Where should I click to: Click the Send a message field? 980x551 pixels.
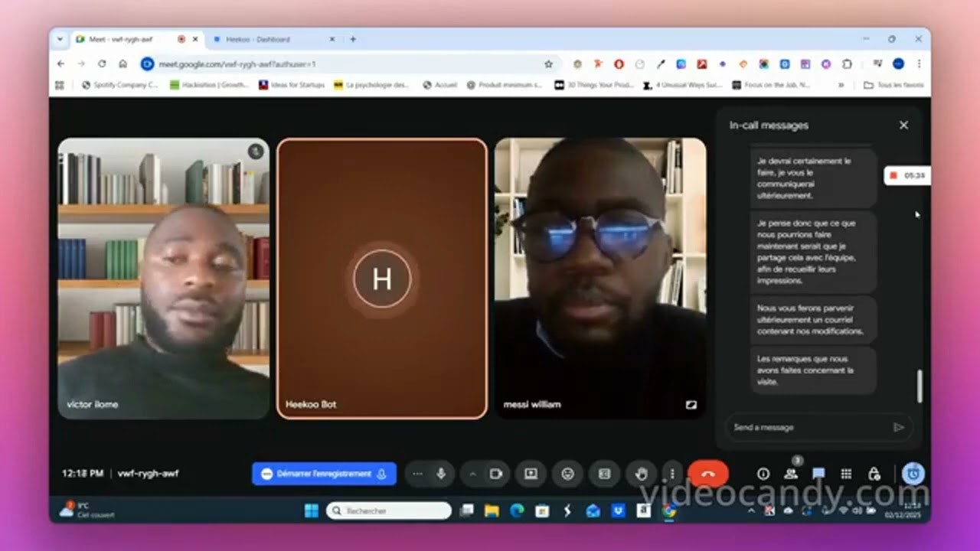804,427
